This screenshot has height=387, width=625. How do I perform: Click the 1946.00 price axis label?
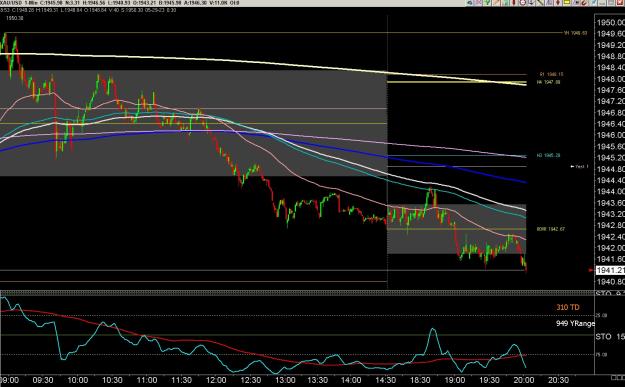tap(610, 135)
